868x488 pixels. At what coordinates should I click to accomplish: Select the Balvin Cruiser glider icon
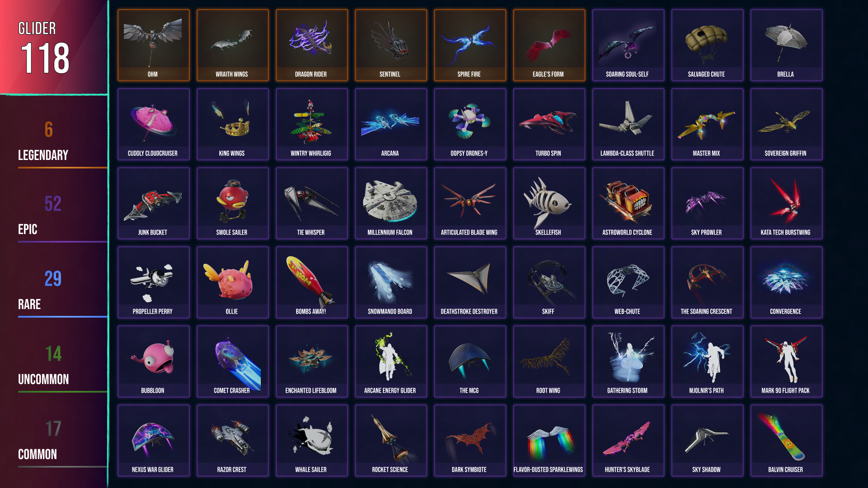786,441
